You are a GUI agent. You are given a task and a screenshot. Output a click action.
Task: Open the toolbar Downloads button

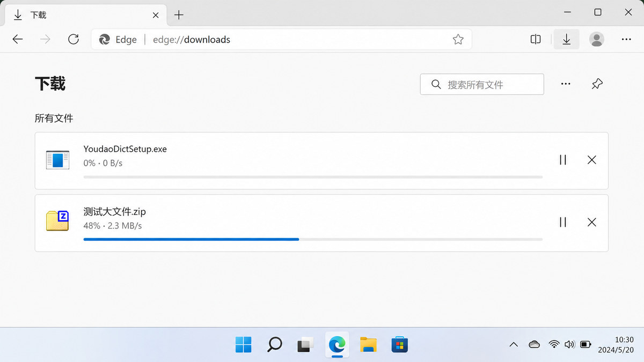566,39
